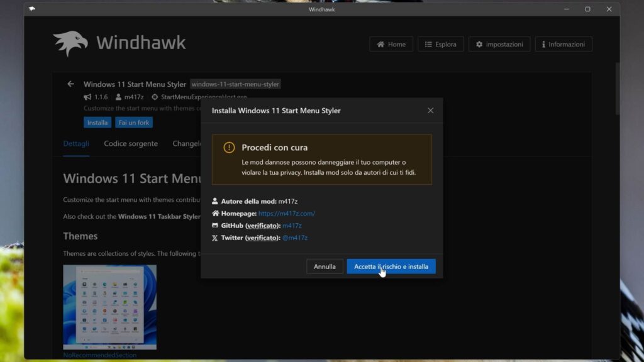This screenshot has width=644, height=362.
Task: Click the GitHub cat icon in dialog
Action: [215, 226]
